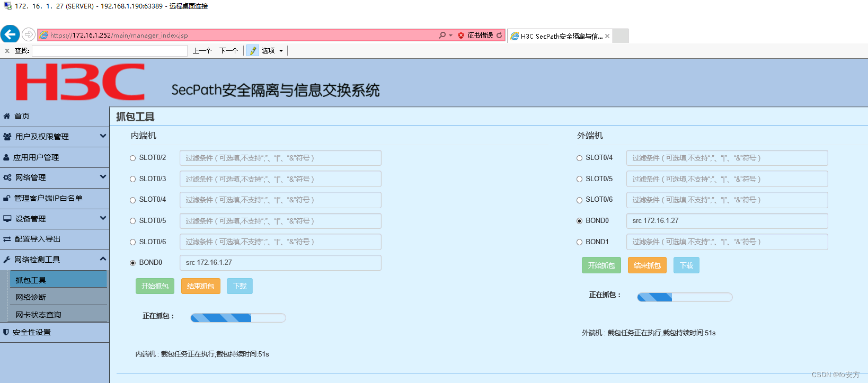The height and width of the screenshot is (383, 868).
Task: Open 管理客户端IP白名单 menu item
Action: (x=55, y=198)
